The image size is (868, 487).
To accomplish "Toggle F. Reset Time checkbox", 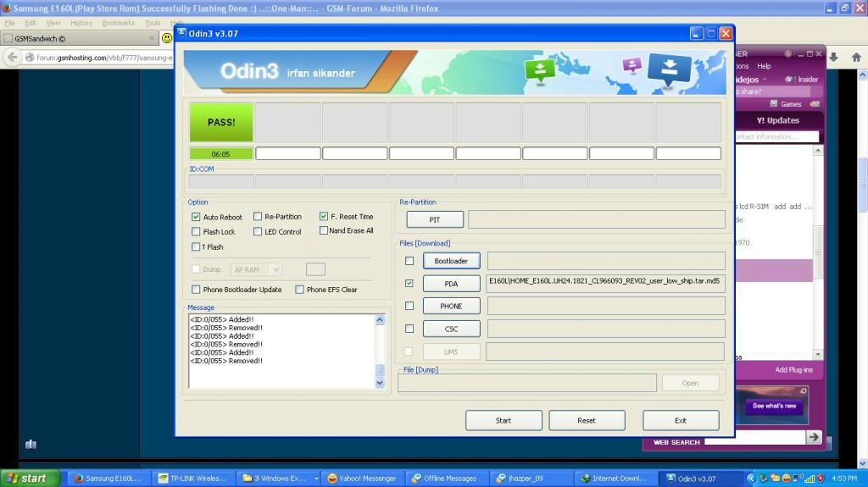I will click(323, 216).
